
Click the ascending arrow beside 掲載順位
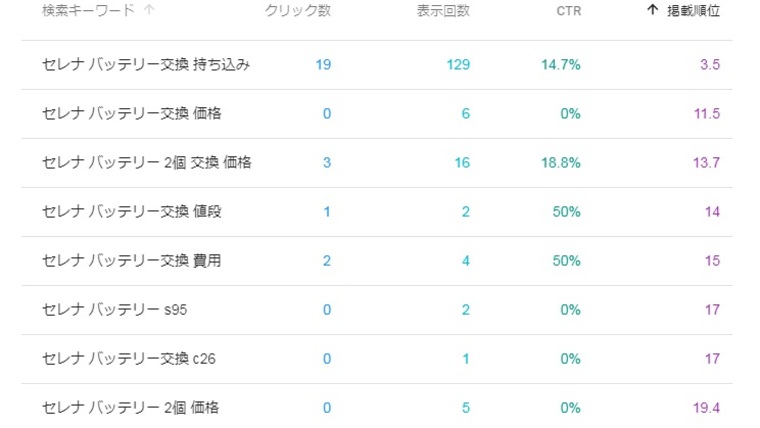point(652,11)
